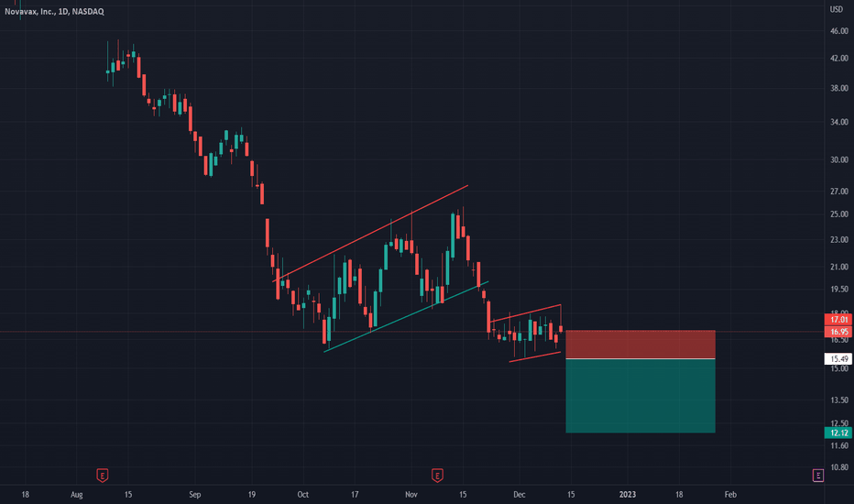
Task: Click the 25.00 price axis label
Action: (x=838, y=214)
